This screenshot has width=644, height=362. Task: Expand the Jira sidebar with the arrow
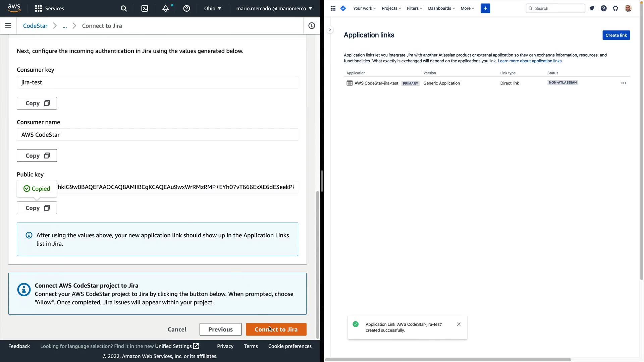click(x=330, y=30)
